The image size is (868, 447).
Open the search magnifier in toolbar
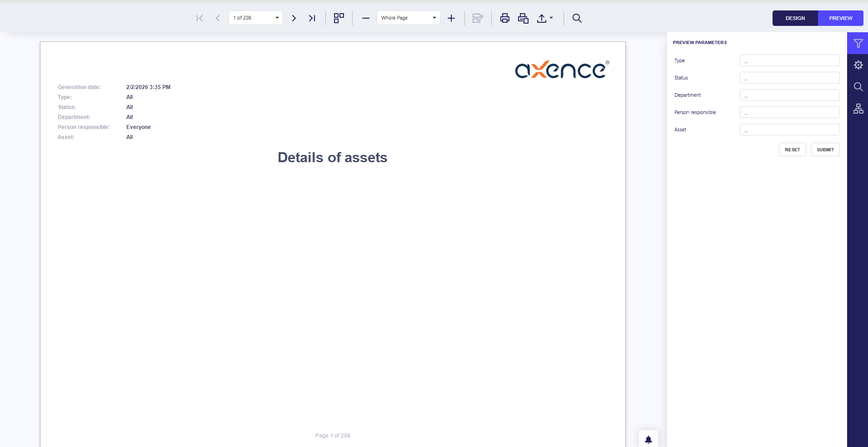click(577, 18)
